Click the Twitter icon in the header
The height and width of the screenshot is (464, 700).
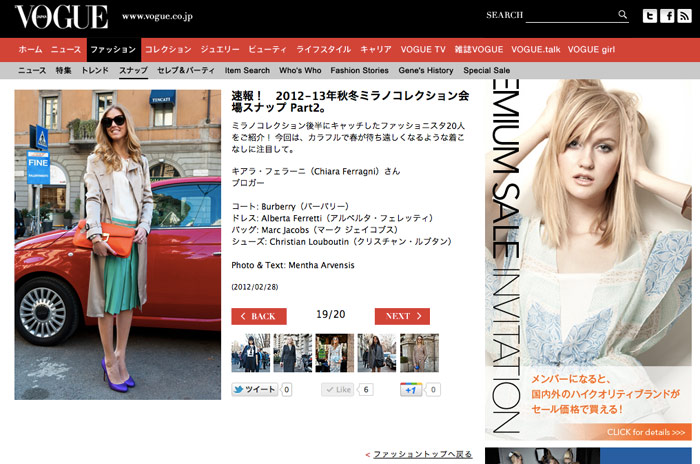pos(649,16)
